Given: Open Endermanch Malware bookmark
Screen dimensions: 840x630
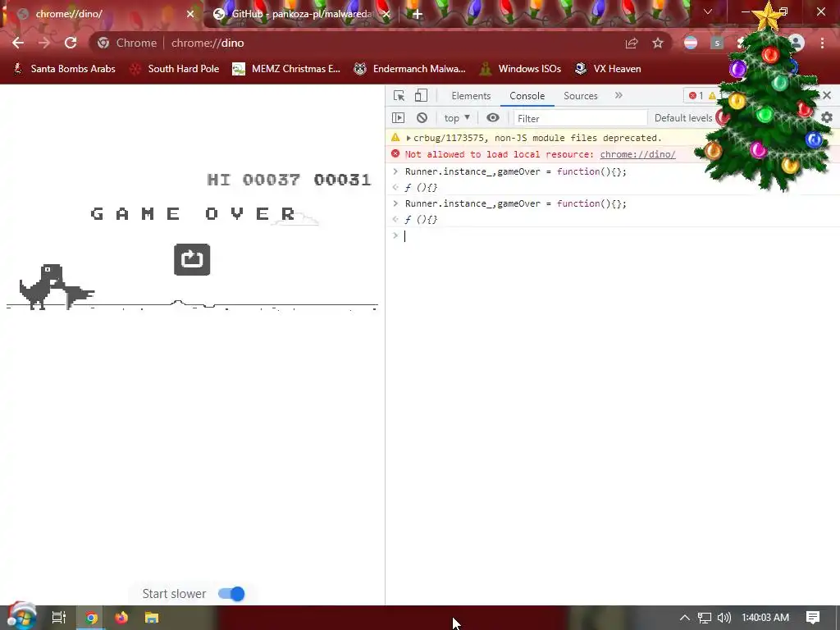Looking at the screenshot, I should click(x=410, y=69).
